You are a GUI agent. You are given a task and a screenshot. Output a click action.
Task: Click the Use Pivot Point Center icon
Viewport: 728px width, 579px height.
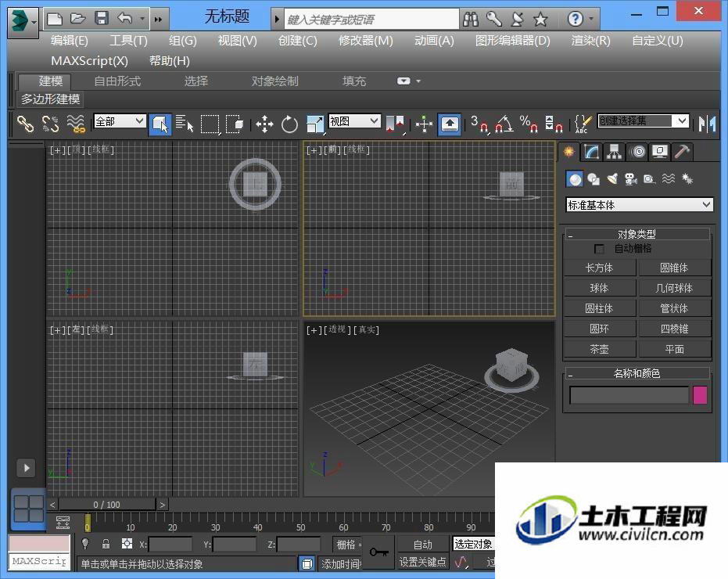pyautogui.click(x=395, y=124)
